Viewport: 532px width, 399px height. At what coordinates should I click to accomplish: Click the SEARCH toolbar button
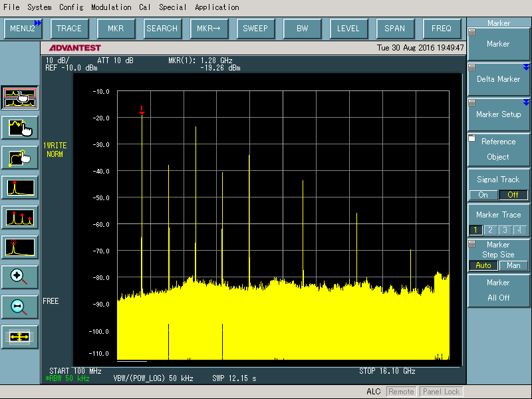pos(162,29)
